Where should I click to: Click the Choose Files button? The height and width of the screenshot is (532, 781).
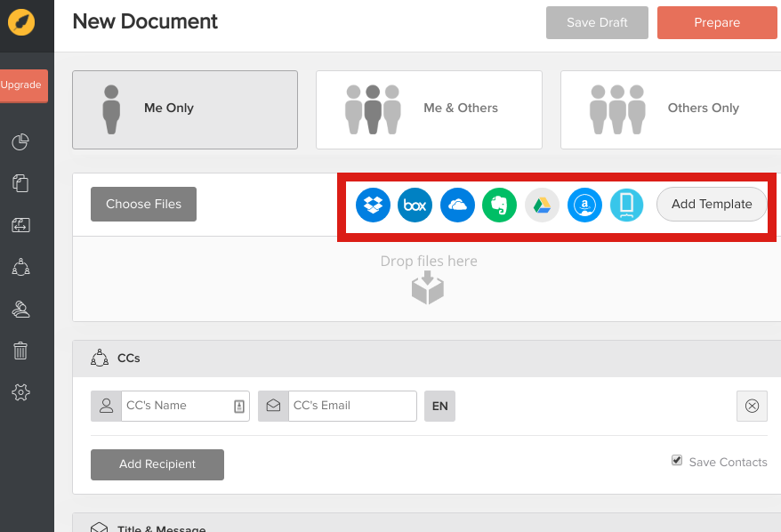click(x=143, y=204)
